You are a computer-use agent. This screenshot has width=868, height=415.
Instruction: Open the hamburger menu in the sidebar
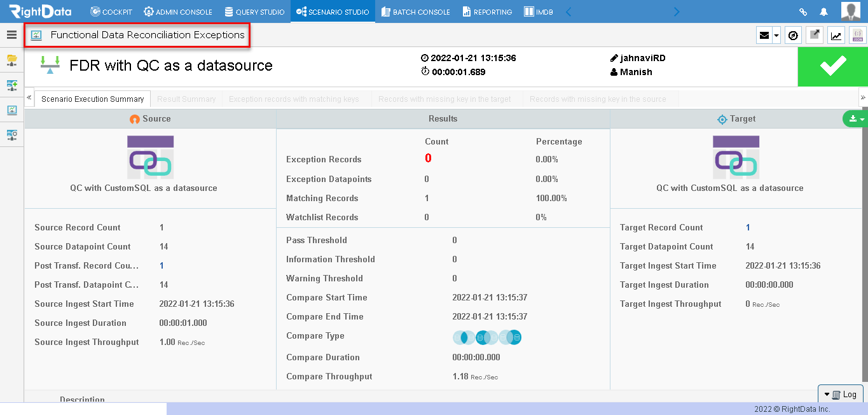(x=11, y=35)
